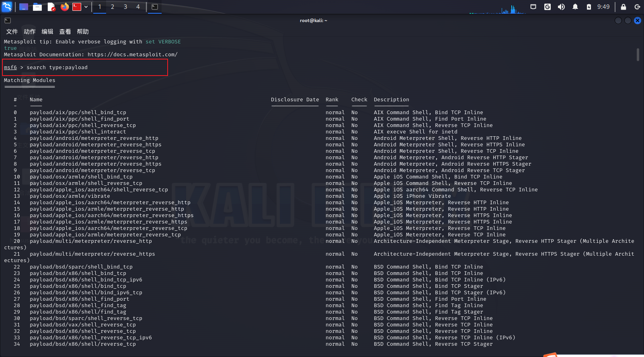Click the 'Disclosure Date' column header

[x=295, y=100]
